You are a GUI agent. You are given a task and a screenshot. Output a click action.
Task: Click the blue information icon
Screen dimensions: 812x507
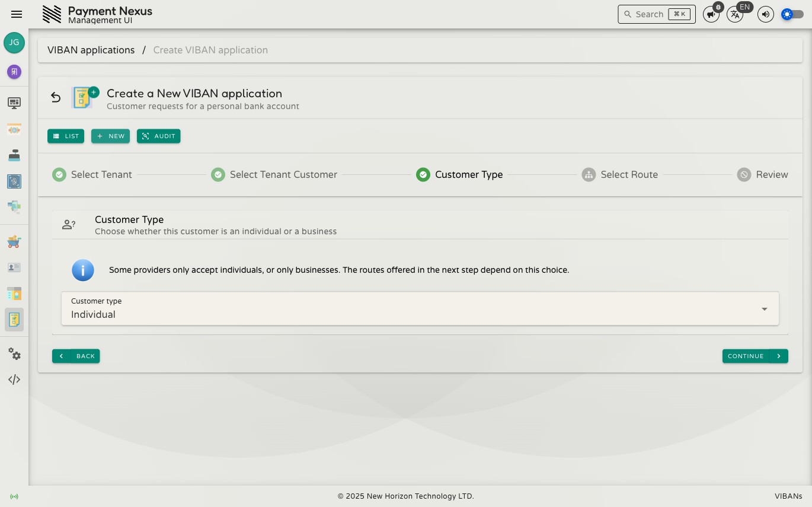(x=83, y=270)
